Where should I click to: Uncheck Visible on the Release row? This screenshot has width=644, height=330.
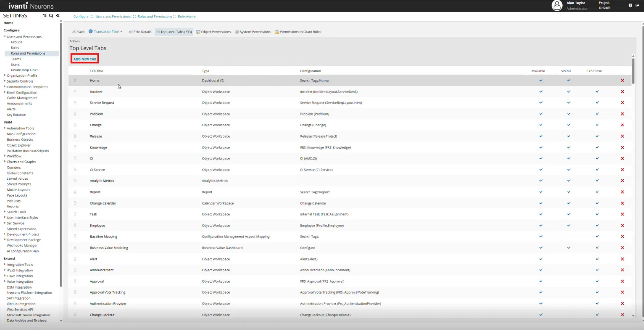coord(569,136)
